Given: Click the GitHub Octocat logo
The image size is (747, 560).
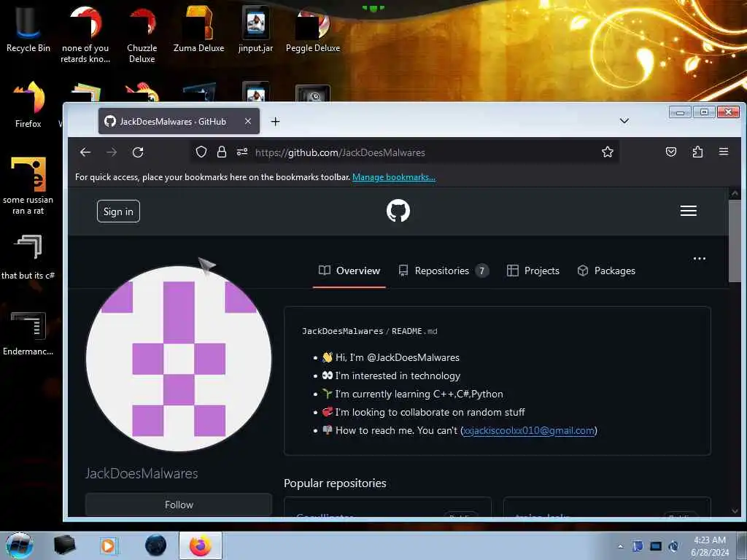Looking at the screenshot, I should 398,211.
